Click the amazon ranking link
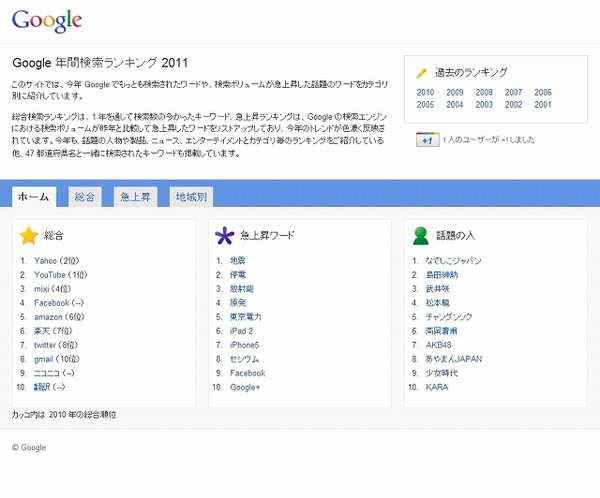600x498 pixels. [48, 317]
